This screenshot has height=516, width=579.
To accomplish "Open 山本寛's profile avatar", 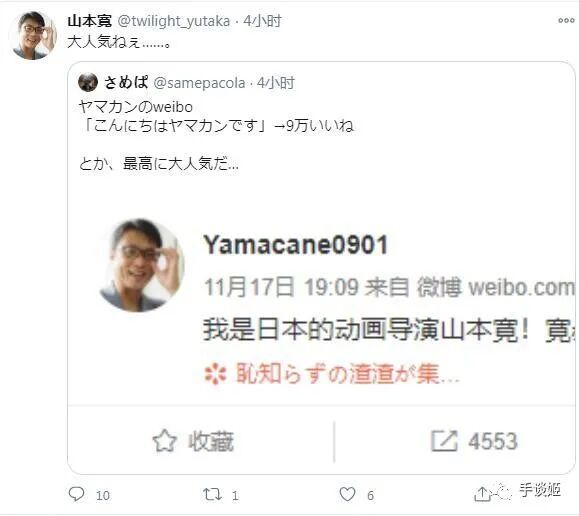I will (x=33, y=35).
